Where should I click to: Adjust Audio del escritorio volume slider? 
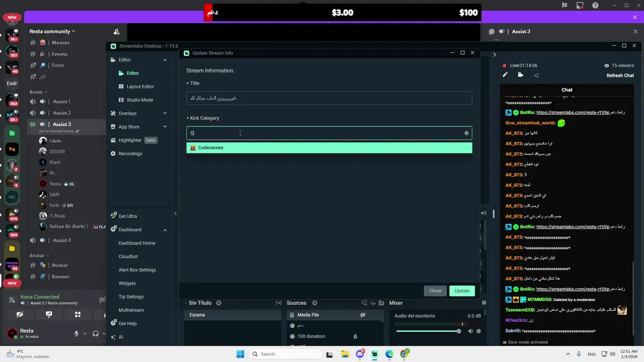(428, 331)
